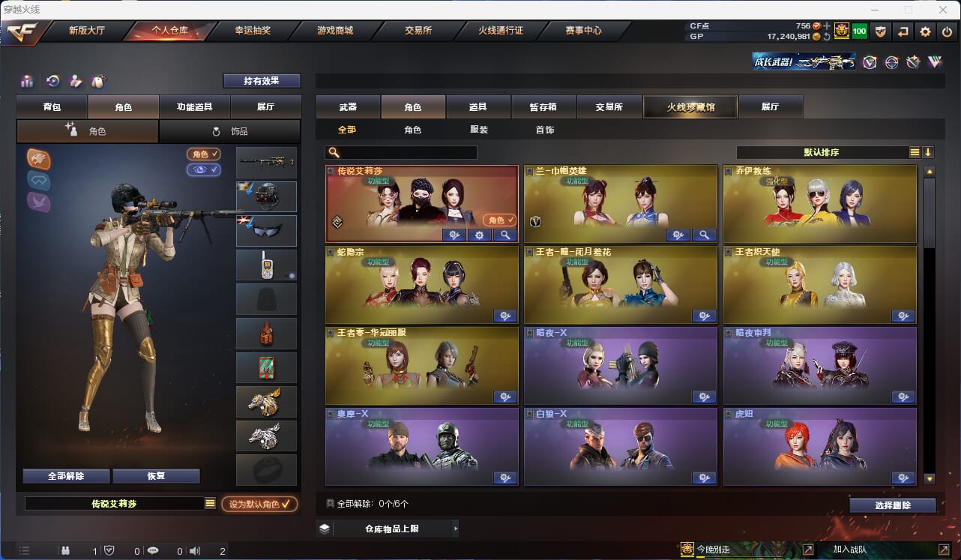Viewport: 961px width, 560px height.
Task: Toggle the 角色 checkbox over character preview
Action: point(204,154)
